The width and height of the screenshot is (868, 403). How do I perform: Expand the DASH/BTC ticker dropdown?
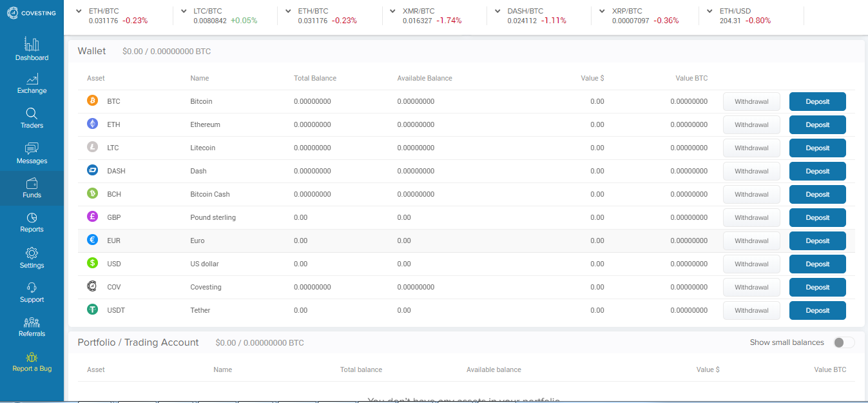click(x=498, y=11)
